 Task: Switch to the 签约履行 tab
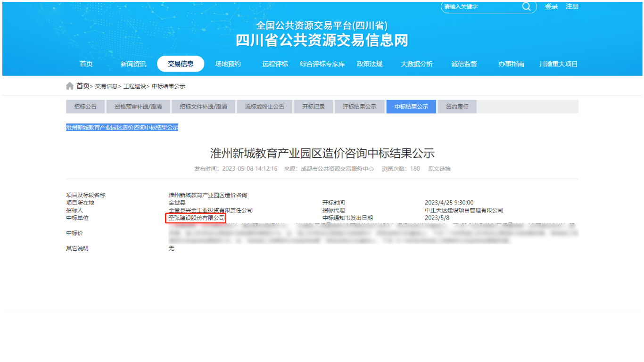[457, 107]
